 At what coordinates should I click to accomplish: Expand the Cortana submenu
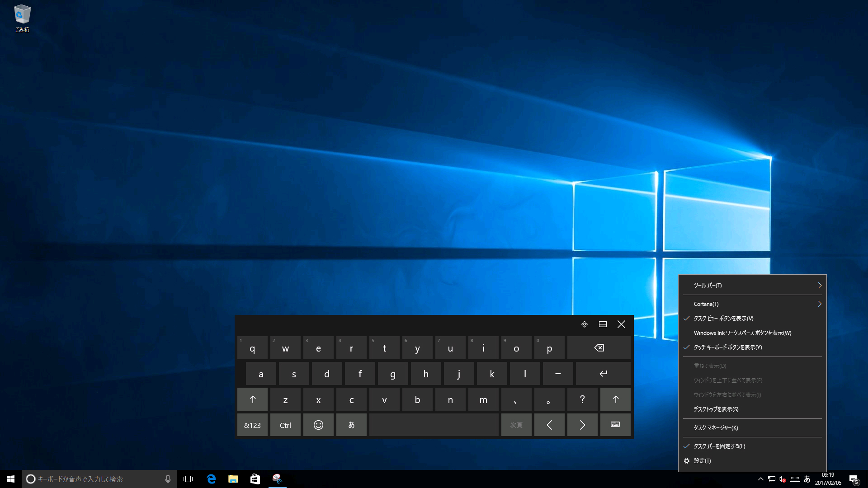point(752,304)
